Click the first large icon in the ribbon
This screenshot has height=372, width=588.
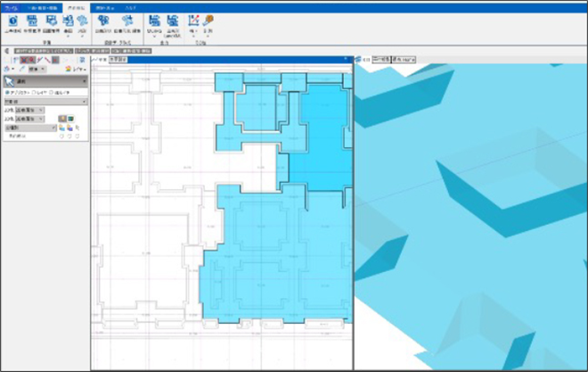click(12, 22)
